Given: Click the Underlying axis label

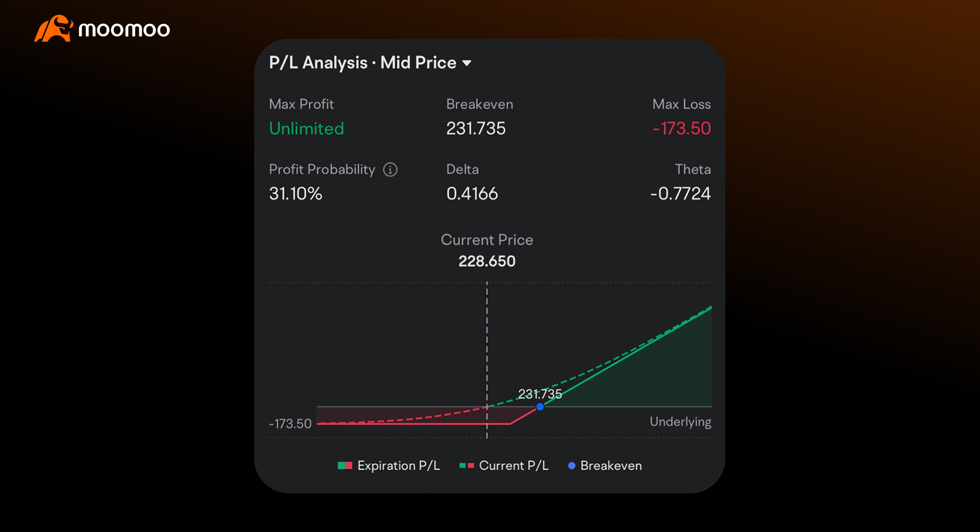Looking at the screenshot, I should coord(680,421).
